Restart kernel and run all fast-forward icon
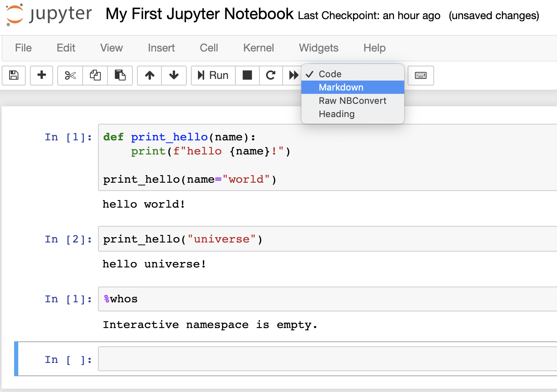Image resolution: width=557 pixels, height=392 pixels. coord(293,75)
